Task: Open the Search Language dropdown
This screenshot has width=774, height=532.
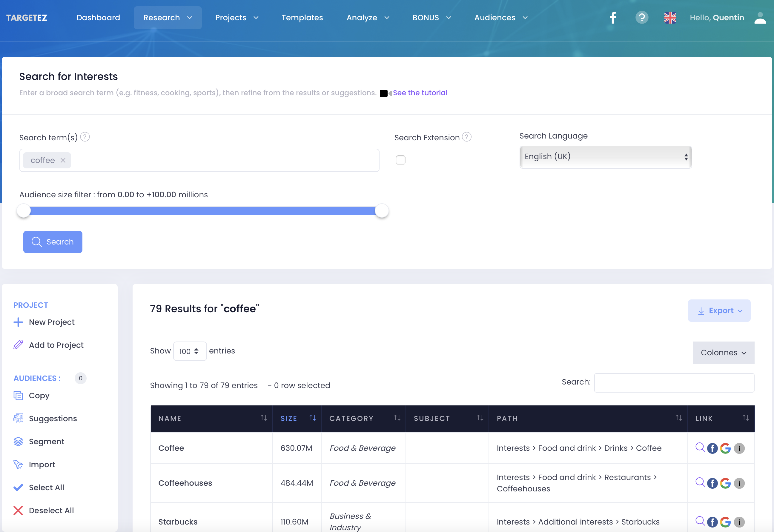Action: [x=605, y=157]
